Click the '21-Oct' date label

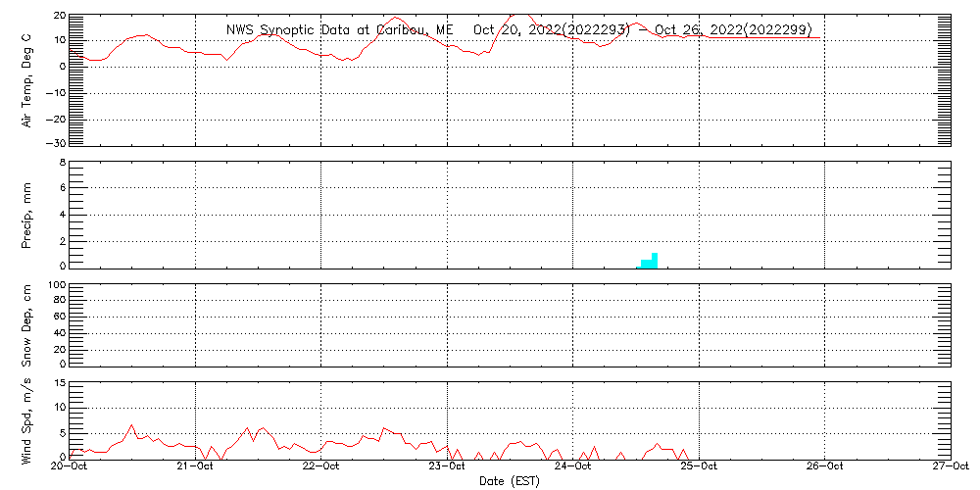(196, 466)
